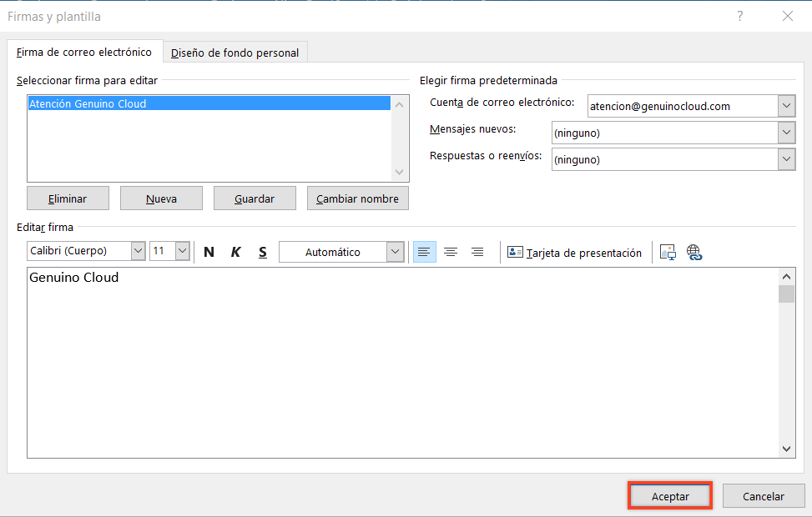Click editor scrollbar down arrow
The height and width of the screenshot is (517, 812).
tap(786, 449)
